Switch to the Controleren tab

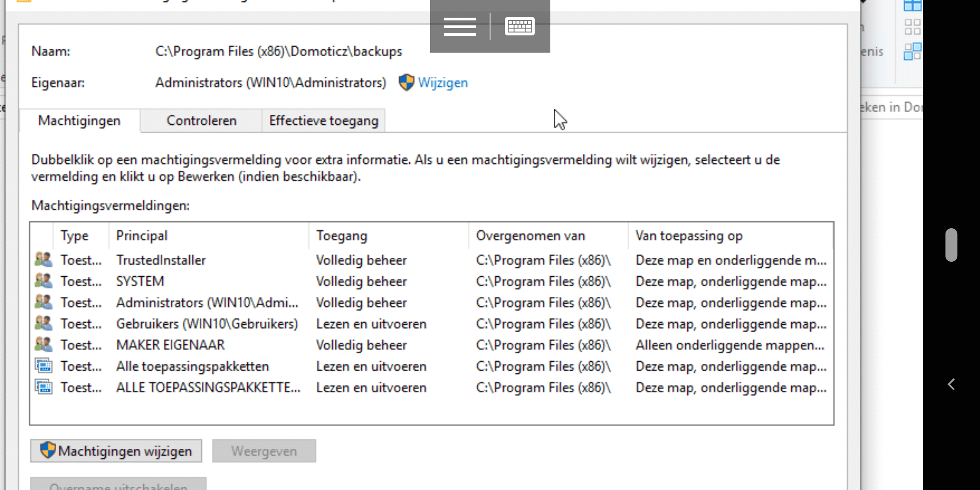coord(201,121)
